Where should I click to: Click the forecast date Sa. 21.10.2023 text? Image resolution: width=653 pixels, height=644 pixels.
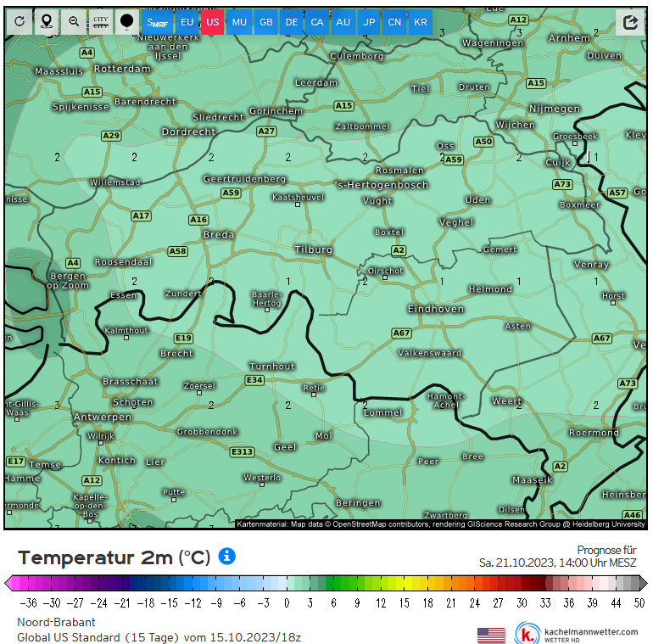558,563
